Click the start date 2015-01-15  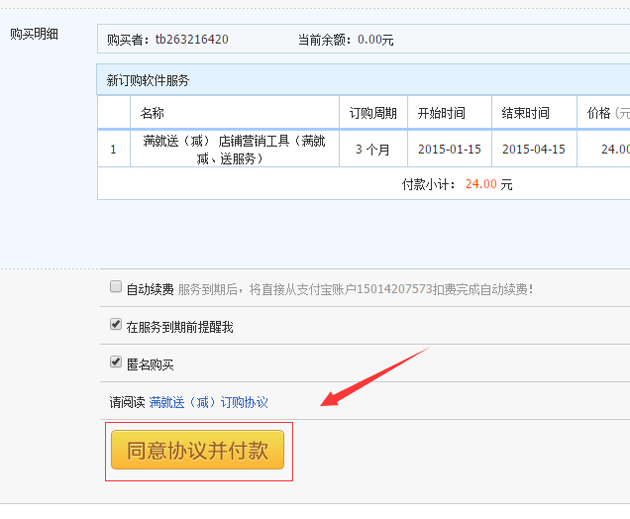(449, 149)
